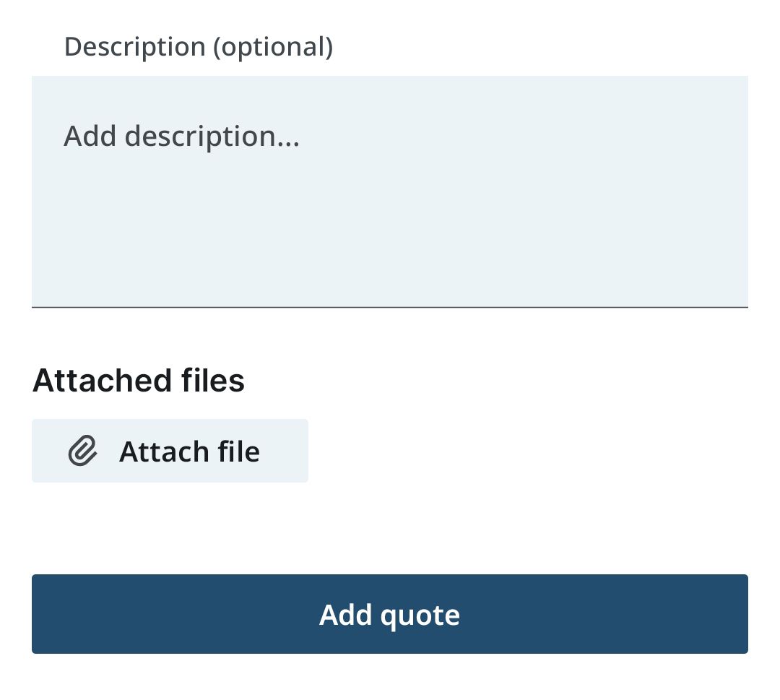Click the underline border of description field
Viewport: 780px width, 700px height.
tap(389, 307)
